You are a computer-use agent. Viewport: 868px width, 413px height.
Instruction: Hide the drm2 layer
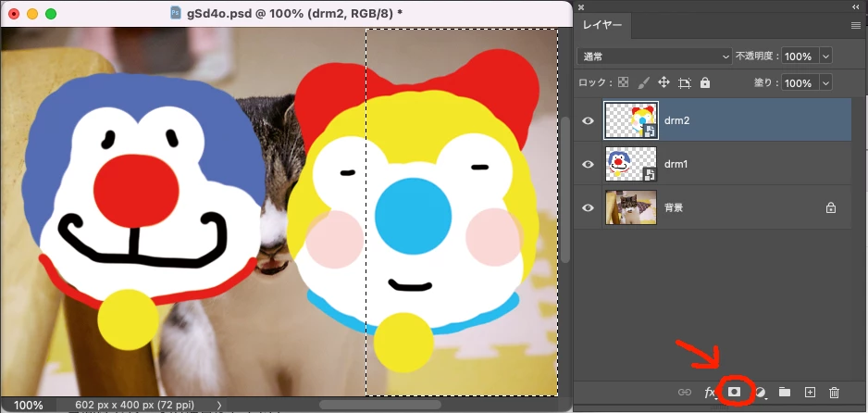588,120
